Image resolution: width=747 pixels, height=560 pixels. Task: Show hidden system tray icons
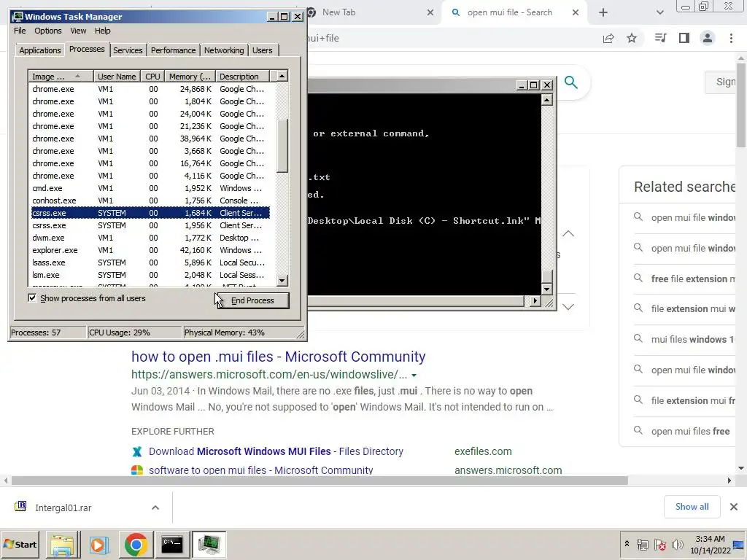pyautogui.click(x=627, y=544)
